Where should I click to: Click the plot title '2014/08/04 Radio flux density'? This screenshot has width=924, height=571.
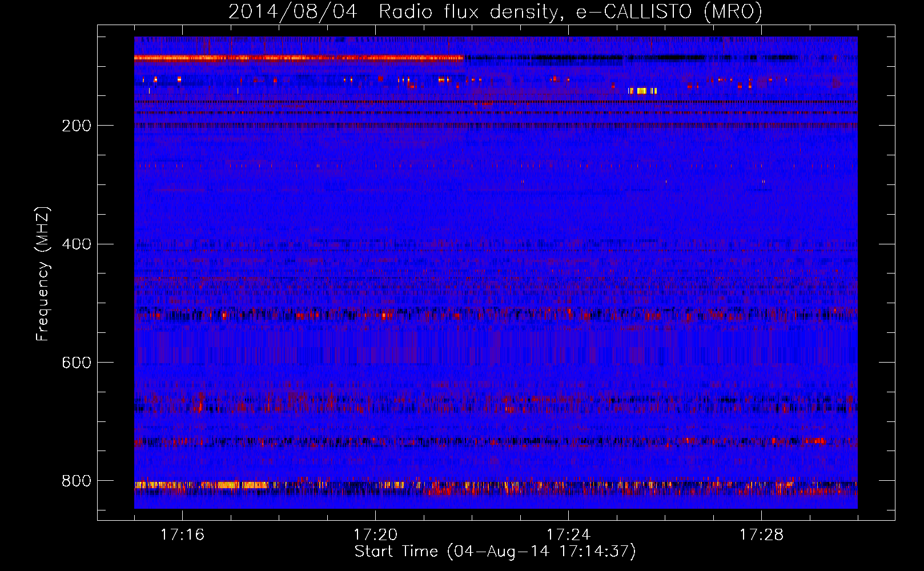tap(495, 11)
